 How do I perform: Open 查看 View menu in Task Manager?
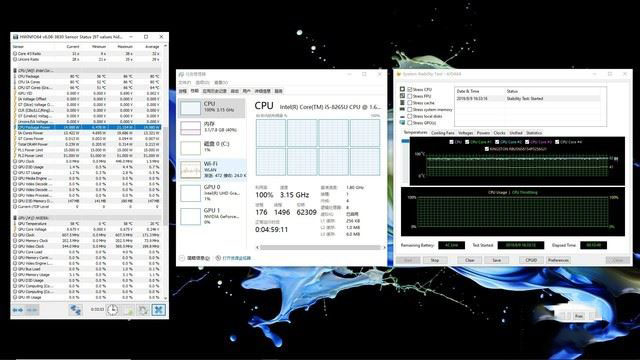click(221, 82)
